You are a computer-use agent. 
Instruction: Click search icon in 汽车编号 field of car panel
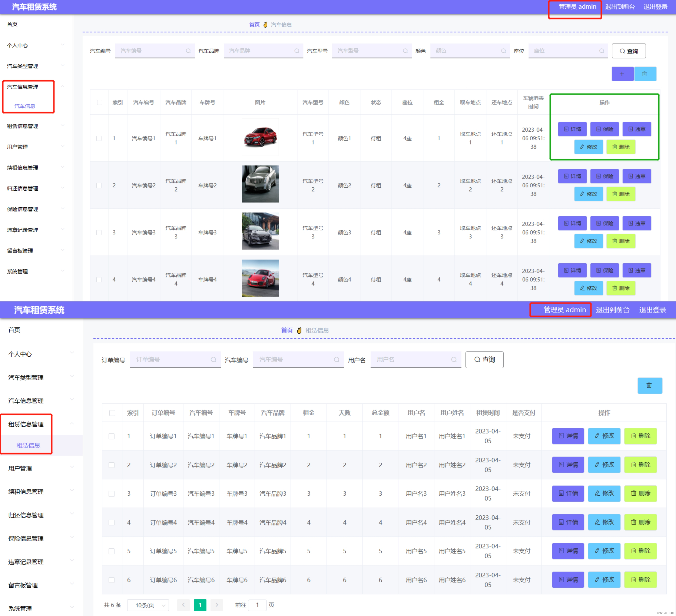click(x=188, y=51)
